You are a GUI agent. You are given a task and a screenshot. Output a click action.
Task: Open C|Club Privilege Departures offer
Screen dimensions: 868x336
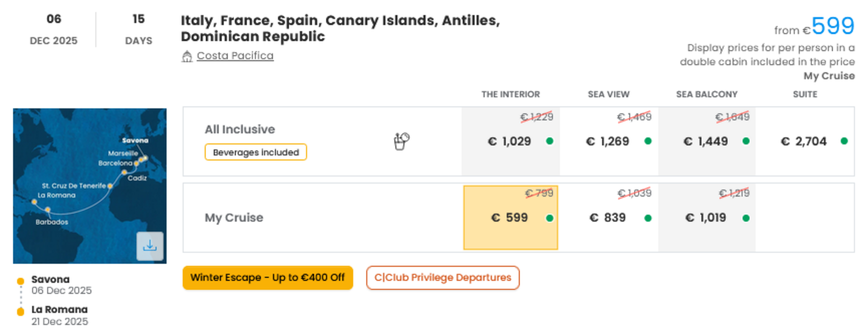pos(443,278)
